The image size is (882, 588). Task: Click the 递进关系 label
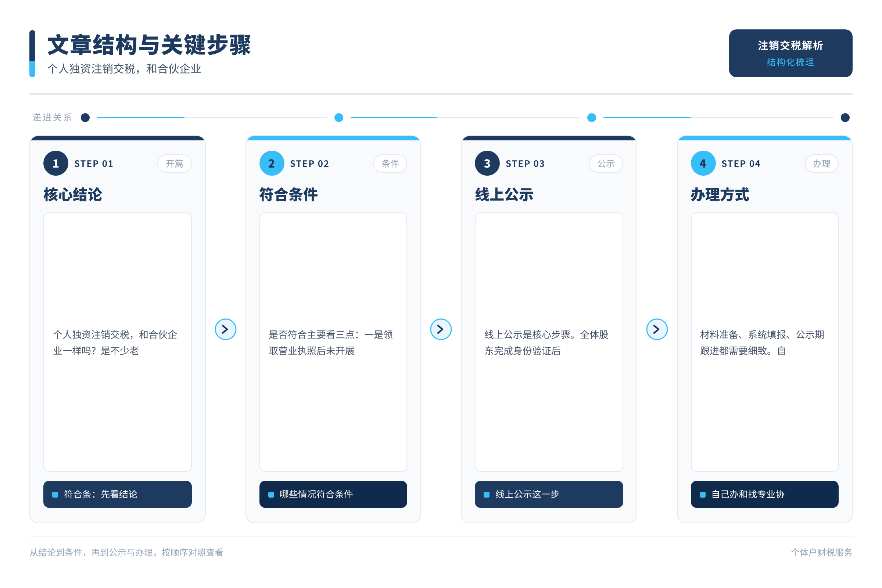point(52,118)
